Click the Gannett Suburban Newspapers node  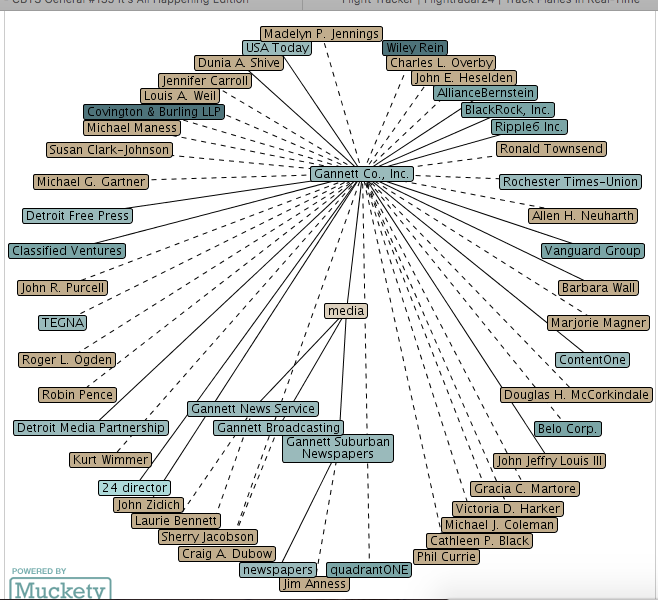tap(337, 448)
